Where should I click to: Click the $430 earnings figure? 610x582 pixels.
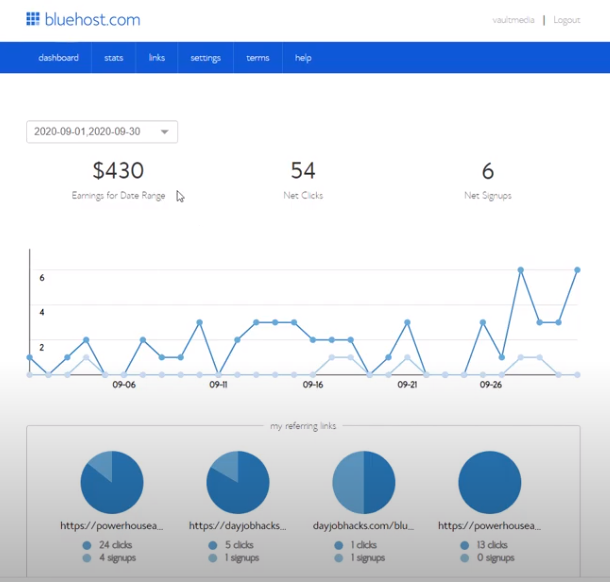[118, 170]
